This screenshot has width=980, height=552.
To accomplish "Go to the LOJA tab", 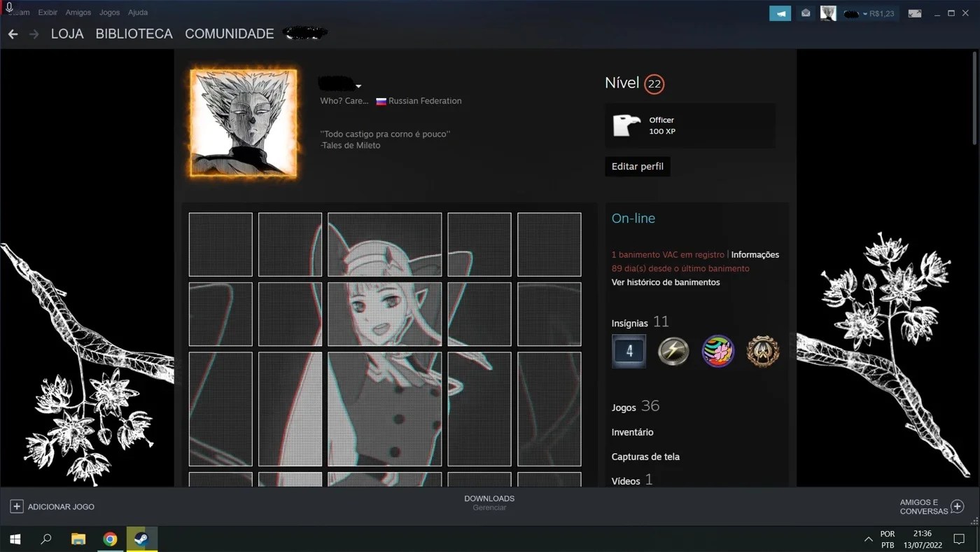I will tap(67, 34).
